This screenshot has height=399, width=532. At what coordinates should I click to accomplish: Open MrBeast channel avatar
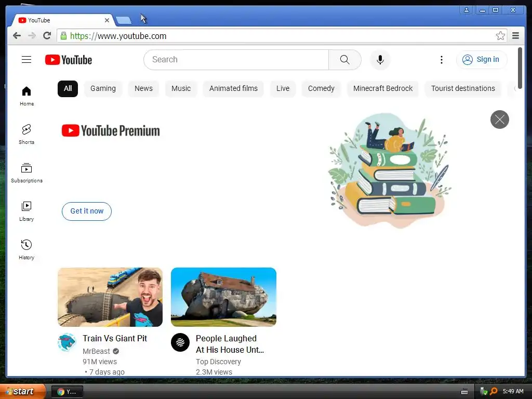click(67, 342)
